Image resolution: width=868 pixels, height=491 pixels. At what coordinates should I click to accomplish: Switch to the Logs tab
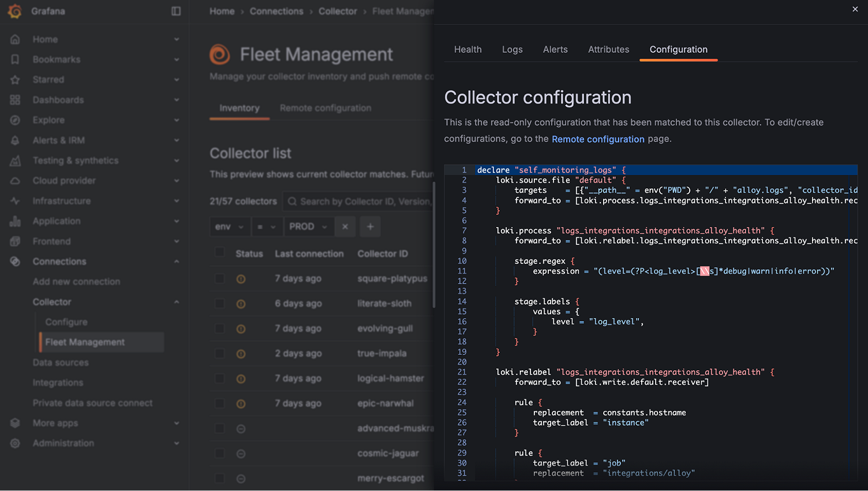pos(512,50)
